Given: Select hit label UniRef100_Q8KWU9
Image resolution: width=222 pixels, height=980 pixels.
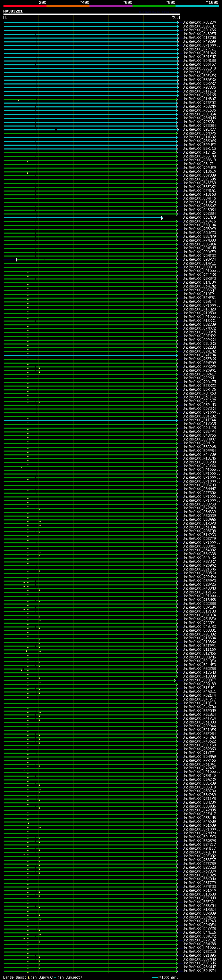Looking at the screenshot, I should (x=199, y=913).
